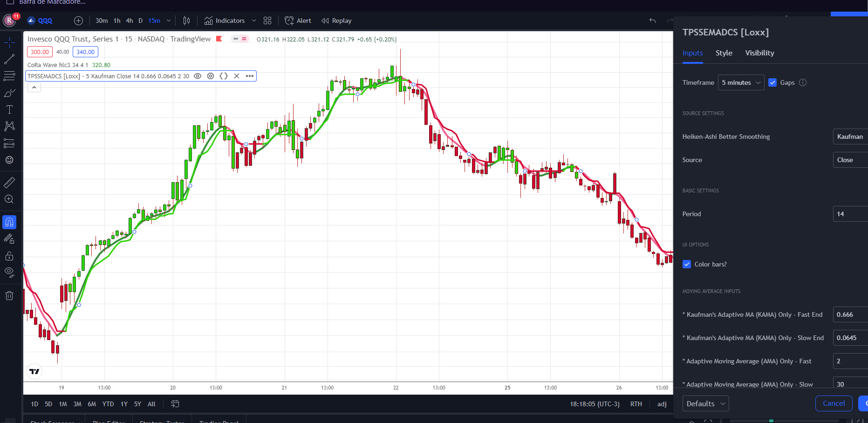The image size is (868, 423).
Task: Toggle magnet mode in left toolbar
Action: [9, 222]
